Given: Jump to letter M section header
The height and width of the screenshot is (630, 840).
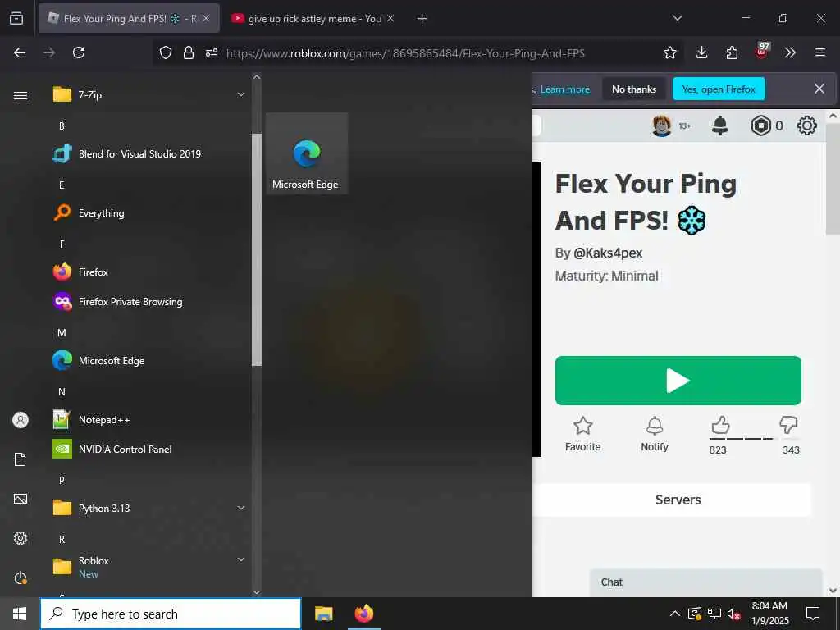Looking at the screenshot, I should click(x=62, y=333).
